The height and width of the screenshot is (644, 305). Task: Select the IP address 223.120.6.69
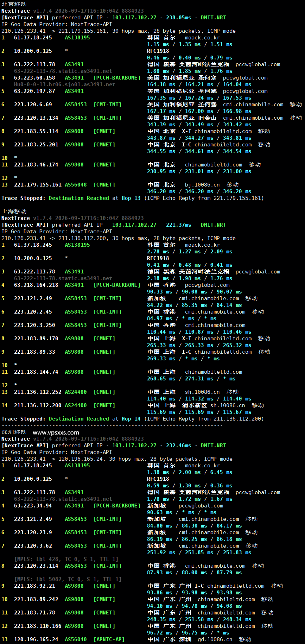[33, 105]
